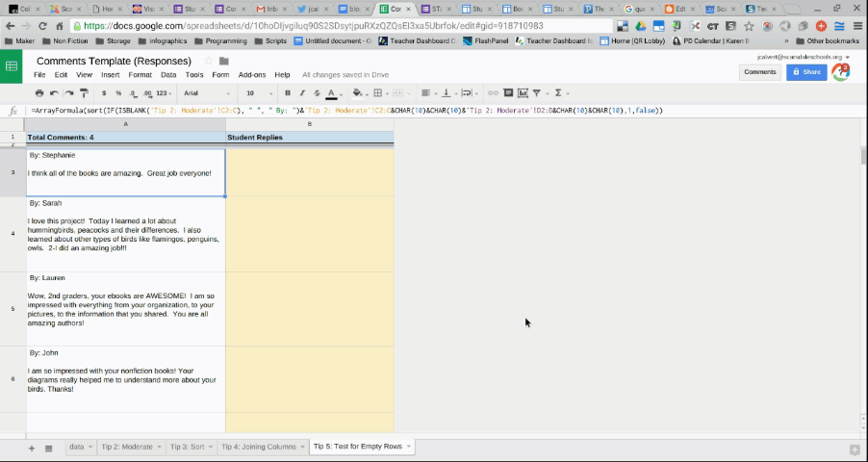Toggle bold formatting
This screenshot has width=868, height=462.
pos(288,93)
